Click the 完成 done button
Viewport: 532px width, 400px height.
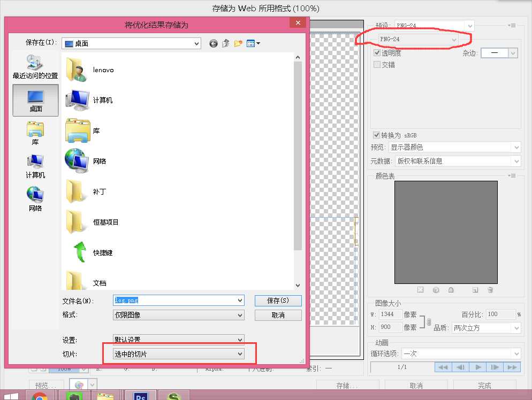coord(484,386)
